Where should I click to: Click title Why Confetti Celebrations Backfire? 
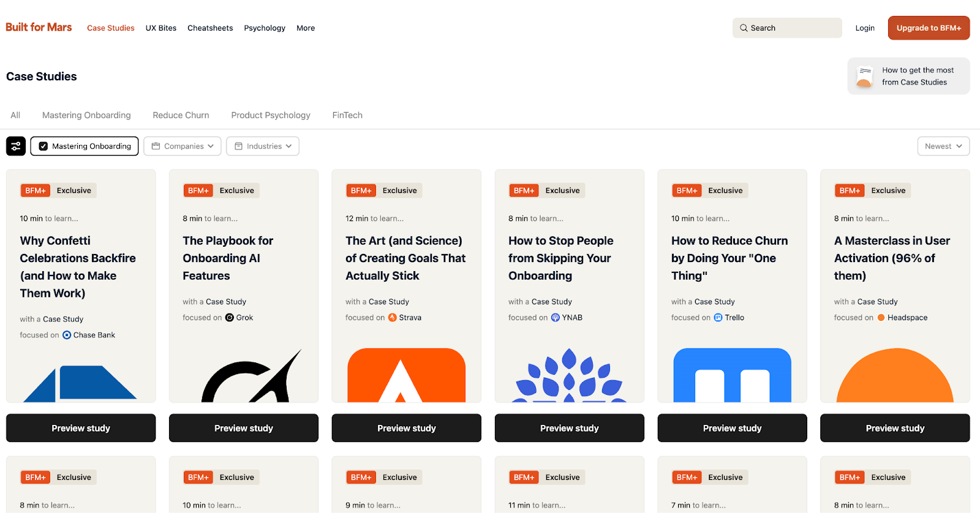78,267
